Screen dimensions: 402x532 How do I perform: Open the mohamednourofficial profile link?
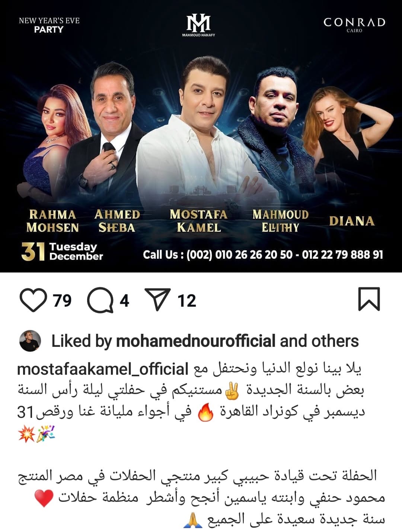click(x=196, y=341)
